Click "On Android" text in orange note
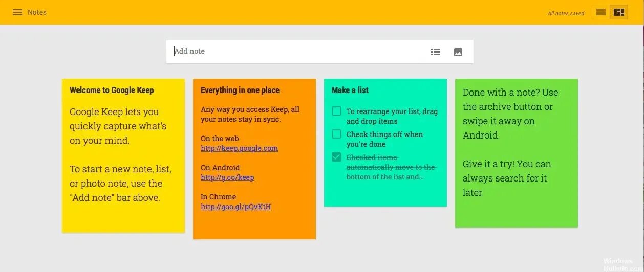Screen dimensions: 644x272 (x=220, y=168)
